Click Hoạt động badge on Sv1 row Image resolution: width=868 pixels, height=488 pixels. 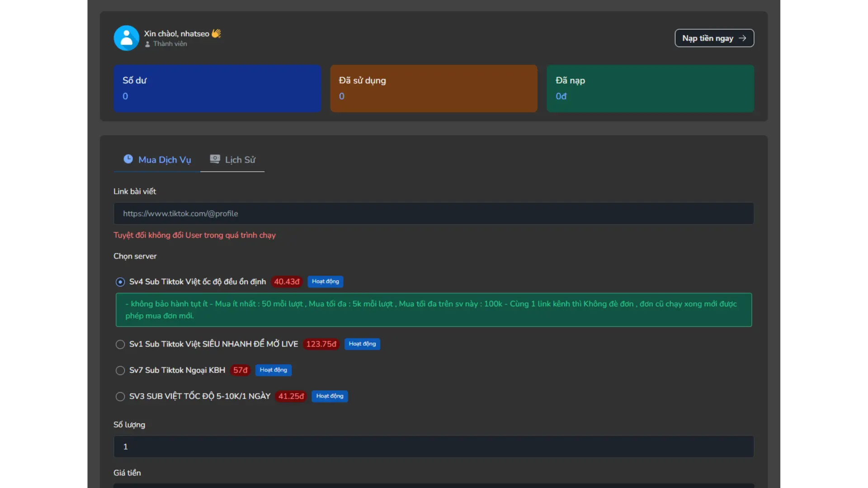pyautogui.click(x=362, y=344)
